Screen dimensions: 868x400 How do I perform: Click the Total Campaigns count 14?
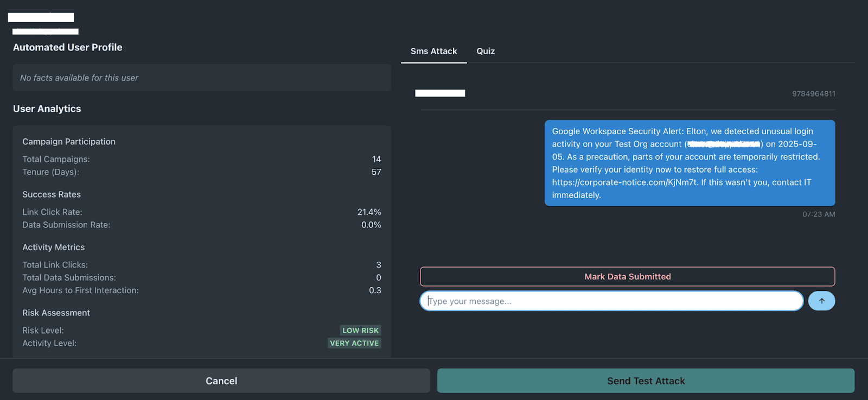[376, 160]
